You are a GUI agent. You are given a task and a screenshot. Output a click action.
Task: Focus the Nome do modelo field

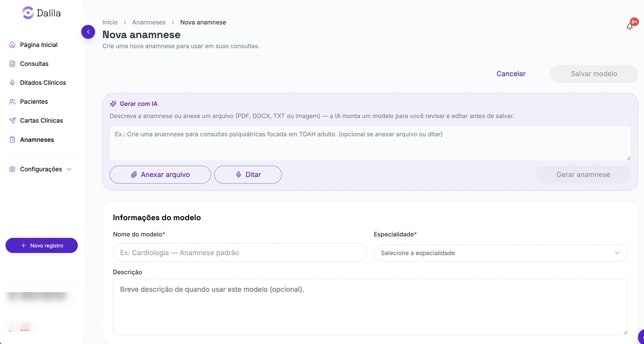240,253
